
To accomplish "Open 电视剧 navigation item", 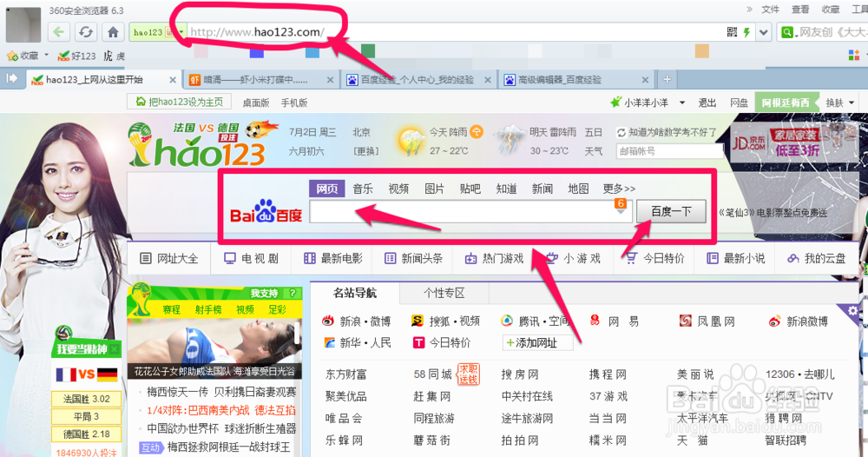I will [x=252, y=258].
